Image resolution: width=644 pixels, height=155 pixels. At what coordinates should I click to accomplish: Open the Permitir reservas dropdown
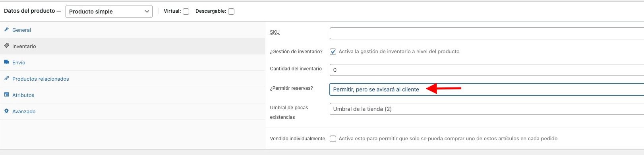(487, 89)
